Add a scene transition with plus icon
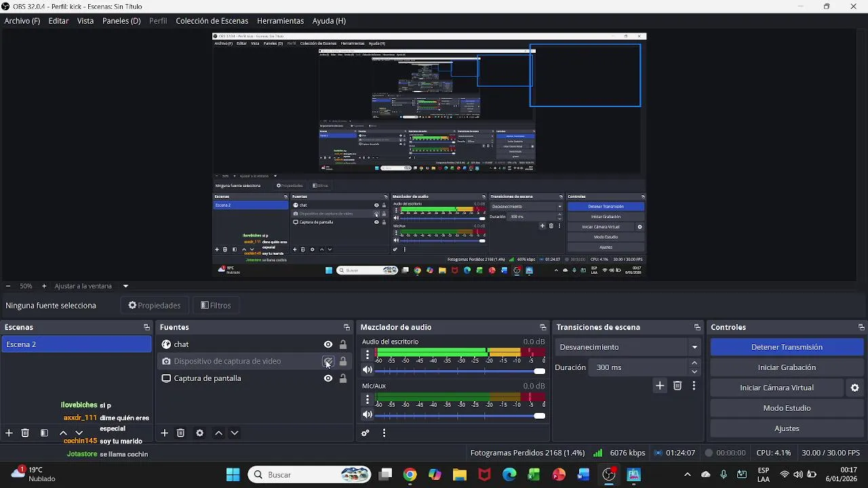This screenshot has height=488, width=868. coord(660,386)
